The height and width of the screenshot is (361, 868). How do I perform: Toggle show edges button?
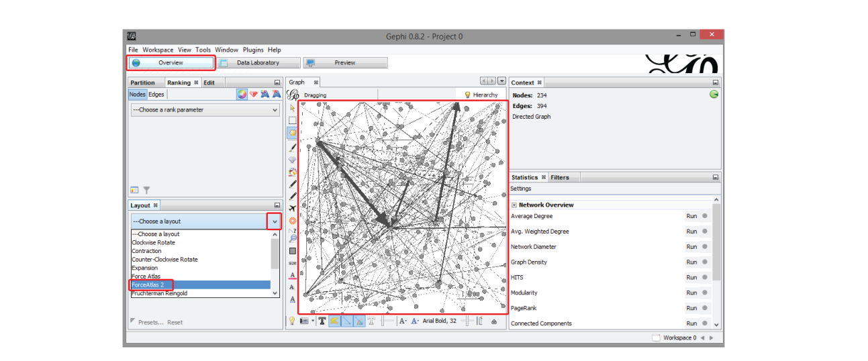coord(346,321)
